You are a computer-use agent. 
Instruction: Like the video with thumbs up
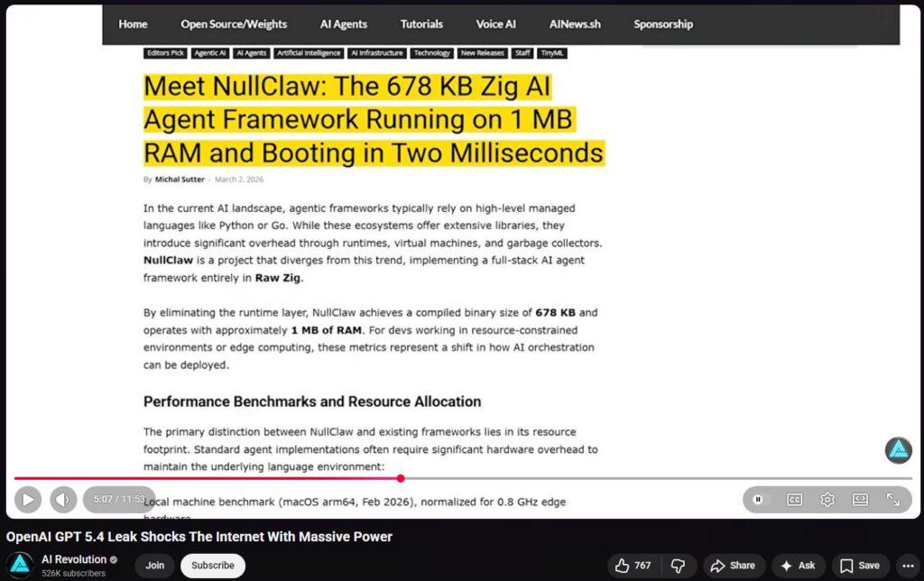point(633,566)
